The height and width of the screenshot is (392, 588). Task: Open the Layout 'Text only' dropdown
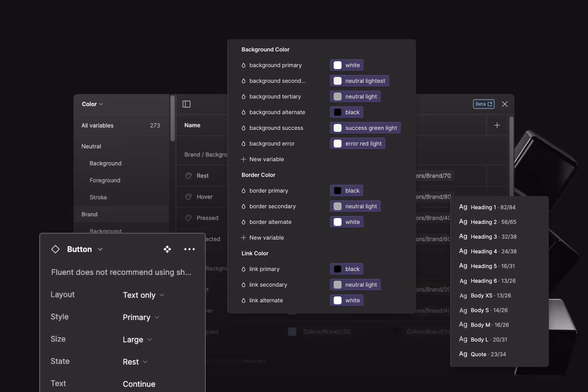click(144, 295)
